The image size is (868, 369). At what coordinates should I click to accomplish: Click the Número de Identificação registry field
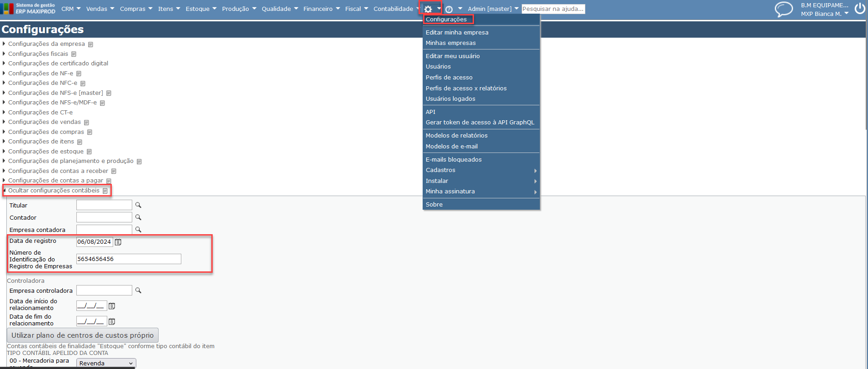tap(129, 259)
